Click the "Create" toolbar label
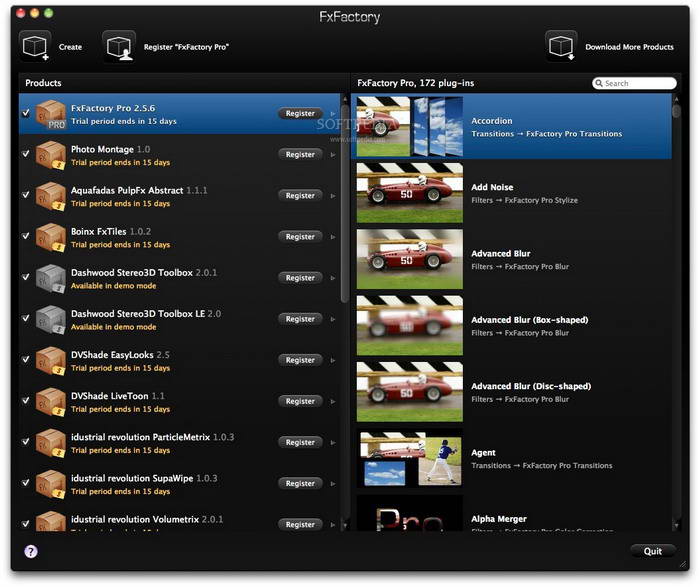The width and height of the screenshot is (700, 587). pos(70,47)
